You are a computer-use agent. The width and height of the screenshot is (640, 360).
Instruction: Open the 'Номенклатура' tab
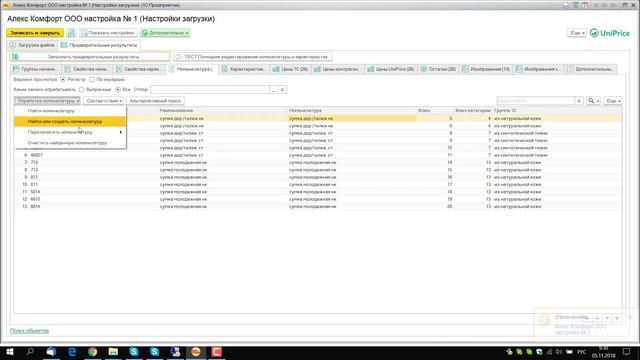click(x=192, y=69)
